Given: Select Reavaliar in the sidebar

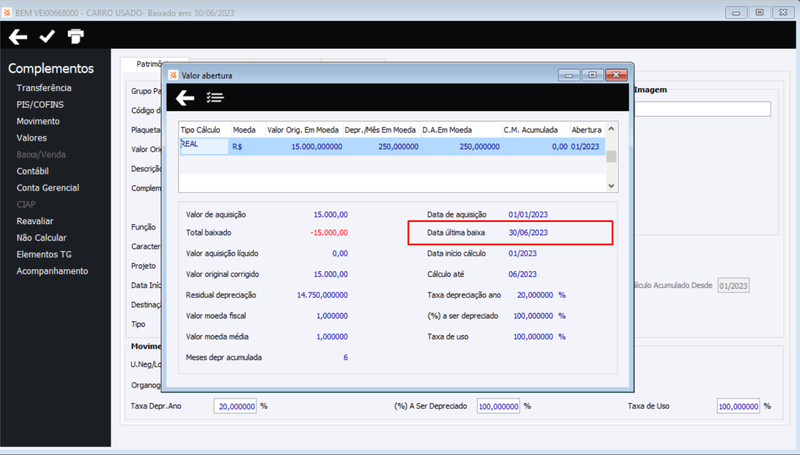Looking at the screenshot, I should click(x=35, y=221).
